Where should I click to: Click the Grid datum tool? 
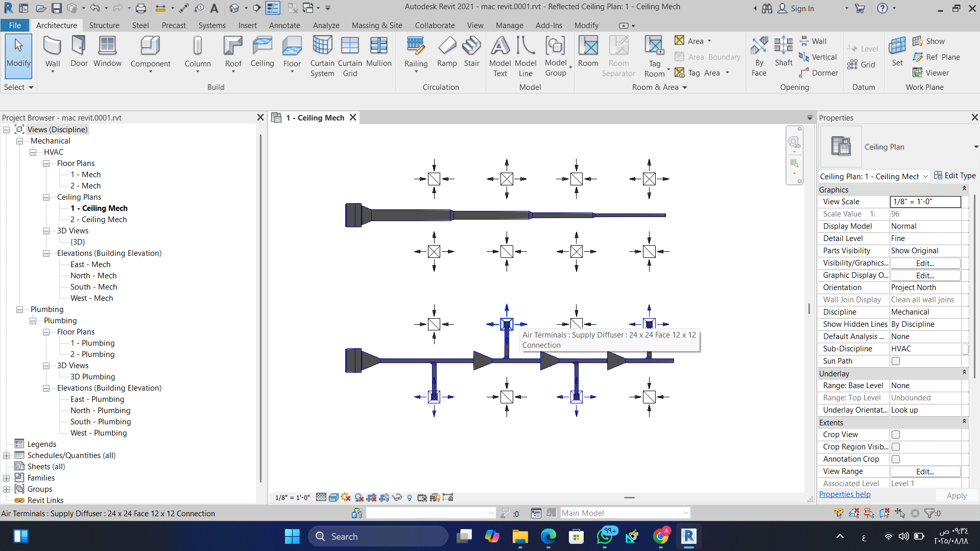pos(861,65)
